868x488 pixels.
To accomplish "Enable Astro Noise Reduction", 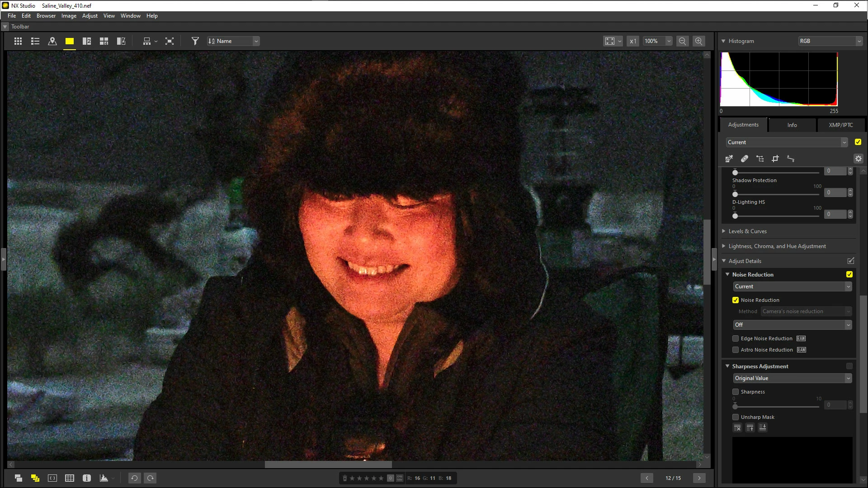I will click(x=736, y=350).
